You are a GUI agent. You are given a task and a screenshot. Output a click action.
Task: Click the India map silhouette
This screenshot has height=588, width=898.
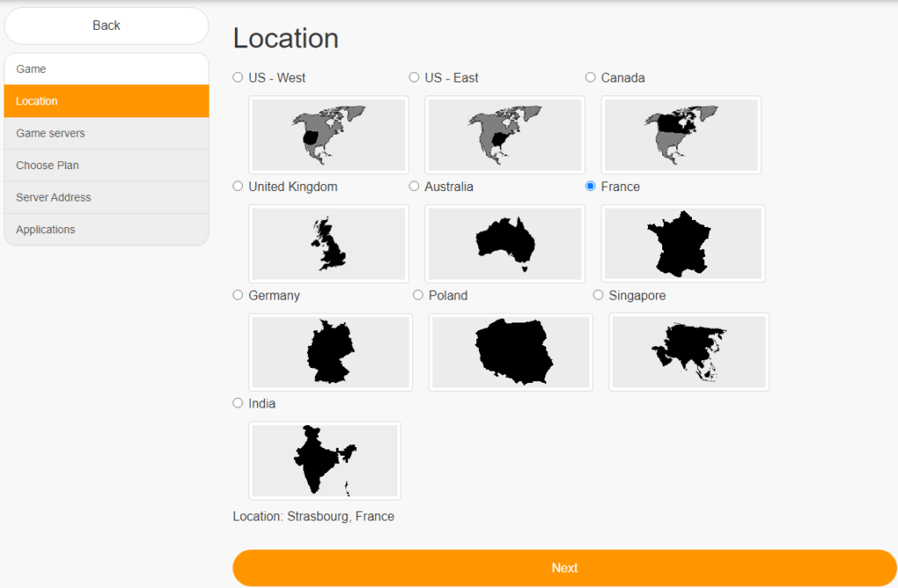(x=324, y=461)
